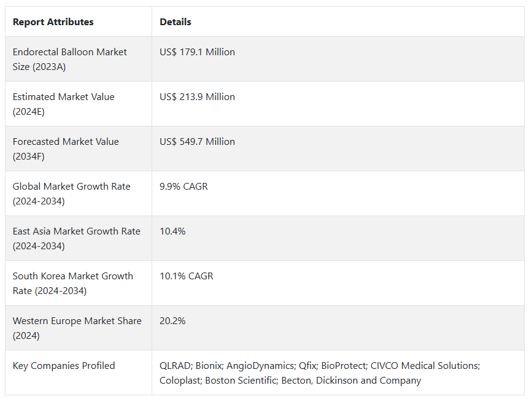Select the South Korea Market Growth Rate cell
This screenshot has width=532, height=399.
72,284
